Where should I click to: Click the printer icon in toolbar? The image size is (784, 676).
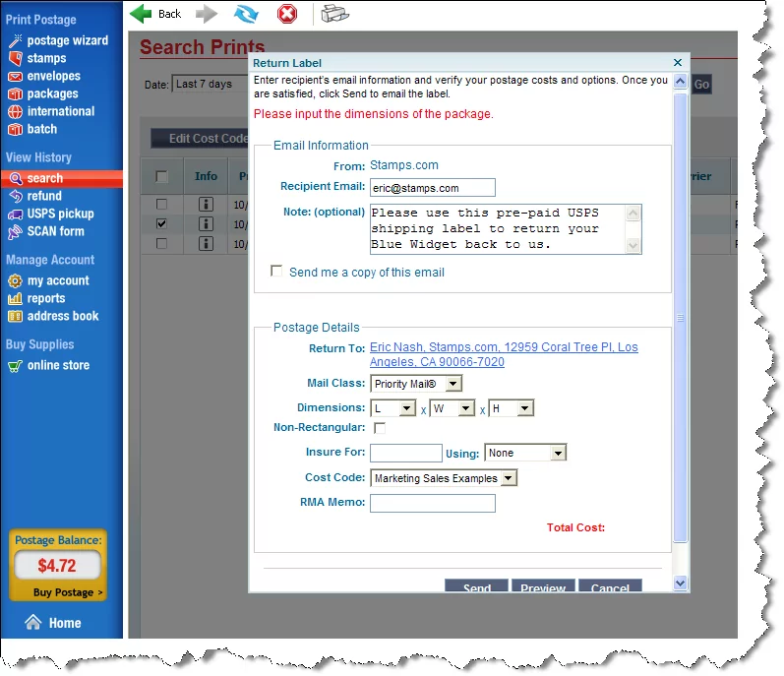334,14
